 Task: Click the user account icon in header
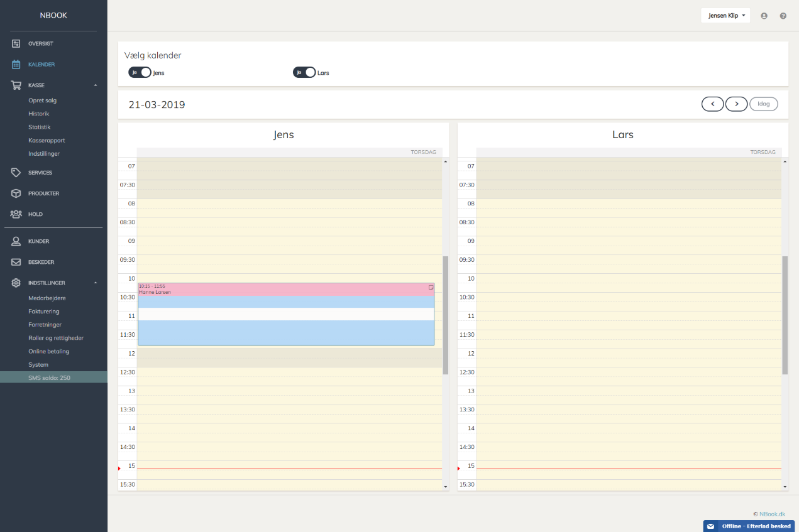click(764, 16)
